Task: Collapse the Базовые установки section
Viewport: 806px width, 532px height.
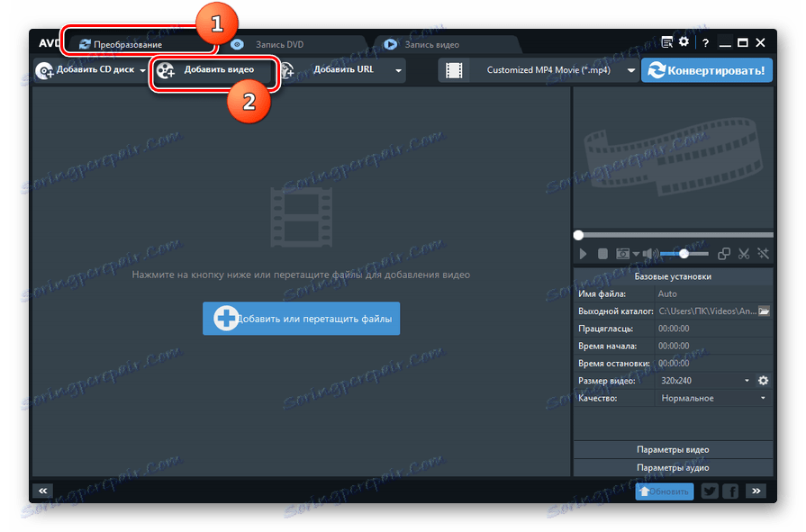Action: point(673,276)
